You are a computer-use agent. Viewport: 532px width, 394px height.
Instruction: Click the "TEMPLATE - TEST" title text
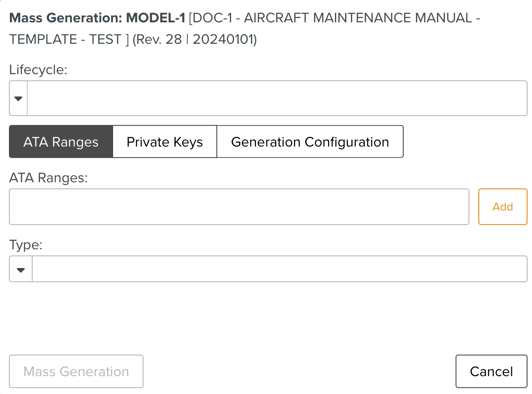[x=65, y=39]
